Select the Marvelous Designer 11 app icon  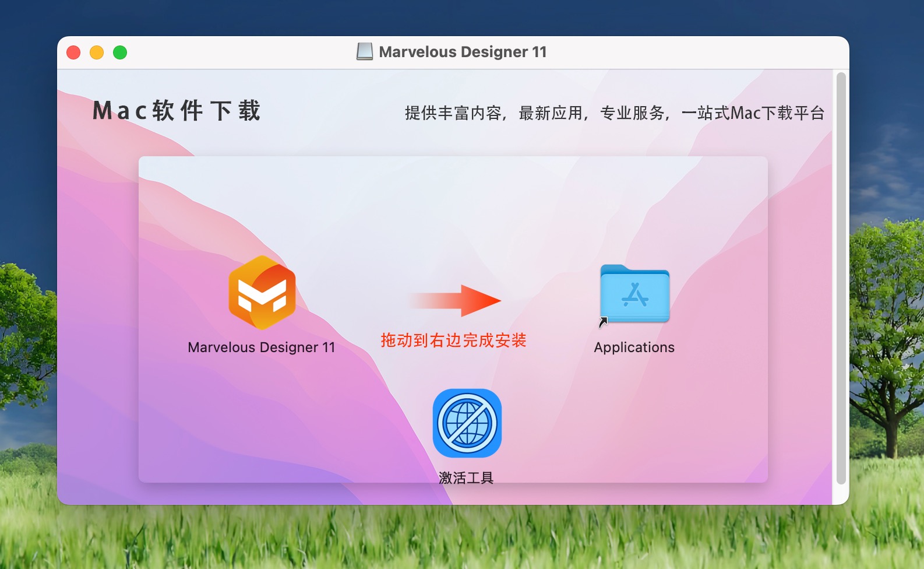[262, 293]
